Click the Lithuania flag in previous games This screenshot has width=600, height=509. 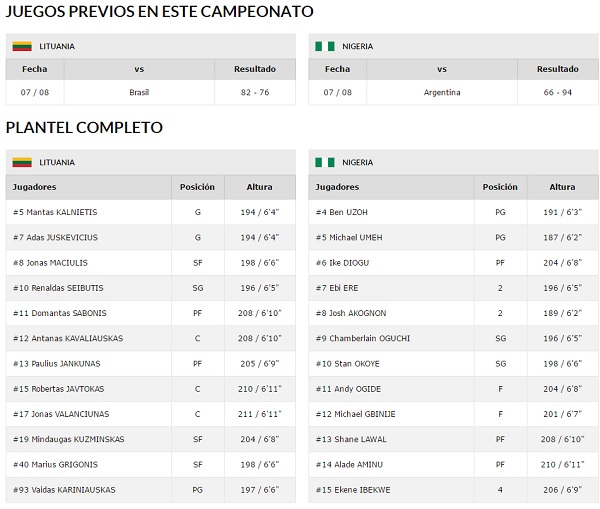click(22, 46)
